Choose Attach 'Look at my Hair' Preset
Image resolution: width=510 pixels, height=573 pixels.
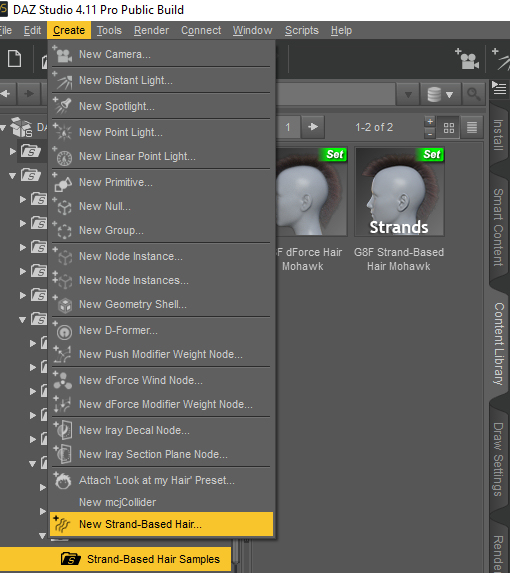pos(161,480)
